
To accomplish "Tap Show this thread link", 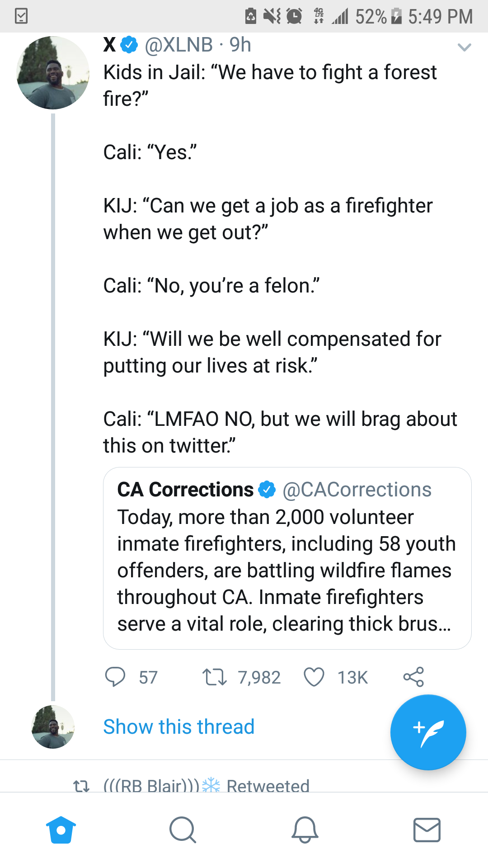I will click(179, 727).
